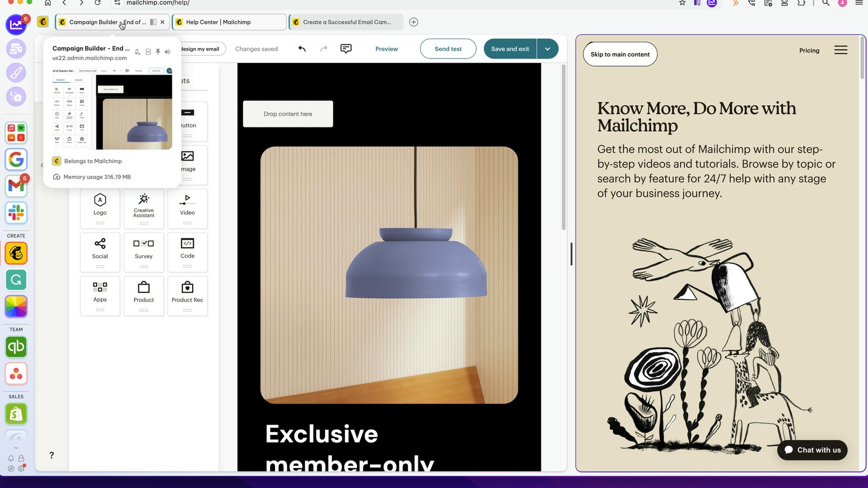Open the Creative Assistant block
This screenshot has width=868, height=488.
coord(144,208)
